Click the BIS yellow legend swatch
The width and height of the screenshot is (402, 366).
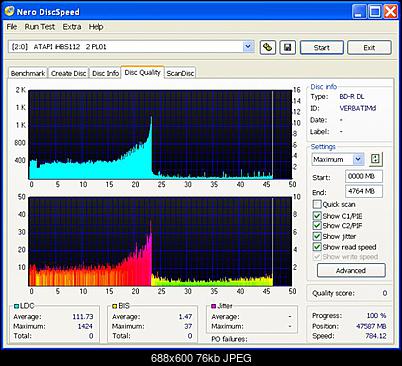click(x=115, y=306)
